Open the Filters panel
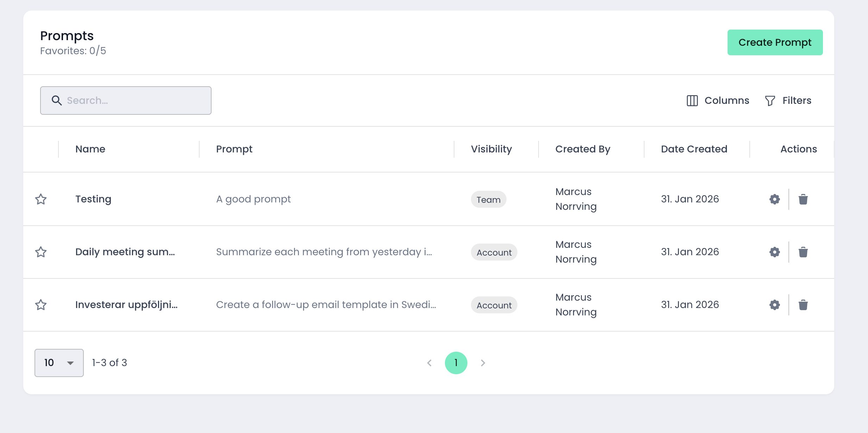The width and height of the screenshot is (868, 433). [788, 101]
